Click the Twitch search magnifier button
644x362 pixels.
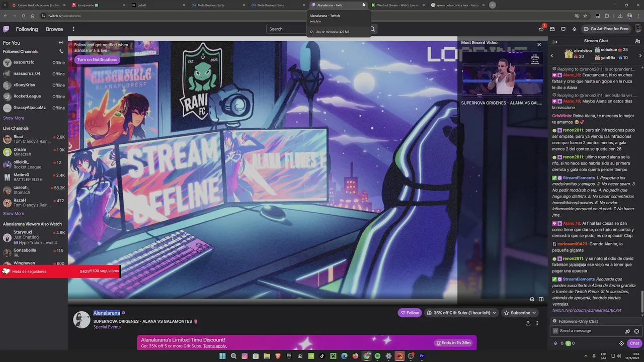tap(373, 29)
